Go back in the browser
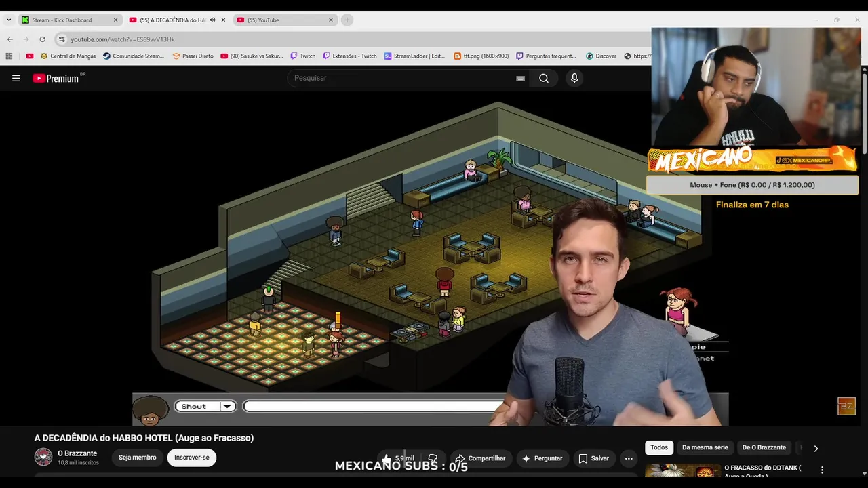Image resolution: width=868 pixels, height=488 pixels. [x=10, y=39]
